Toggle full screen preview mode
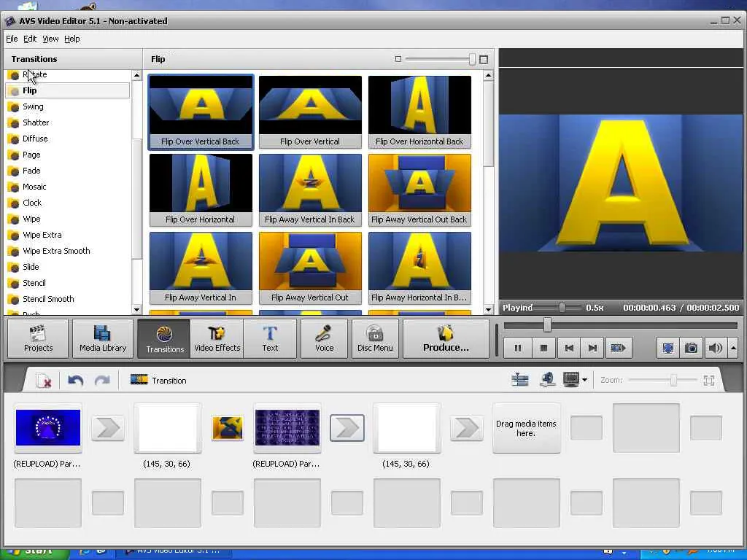This screenshot has width=747, height=560. coord(667,348)
